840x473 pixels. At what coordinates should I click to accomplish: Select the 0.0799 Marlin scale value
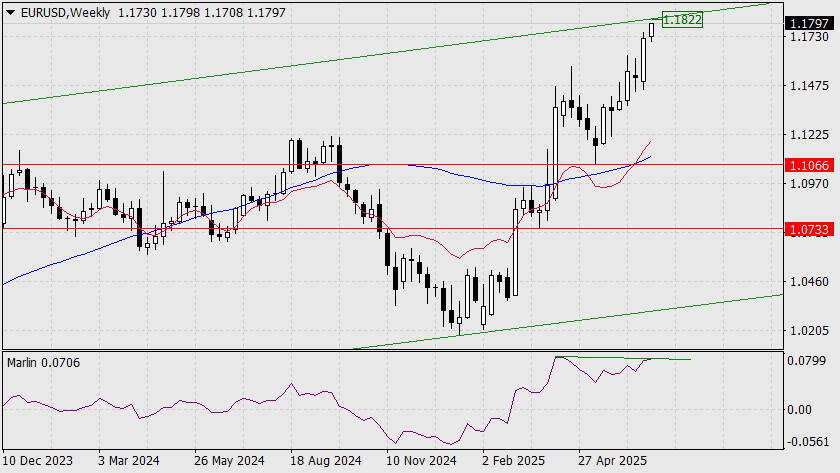click(807, 361)
